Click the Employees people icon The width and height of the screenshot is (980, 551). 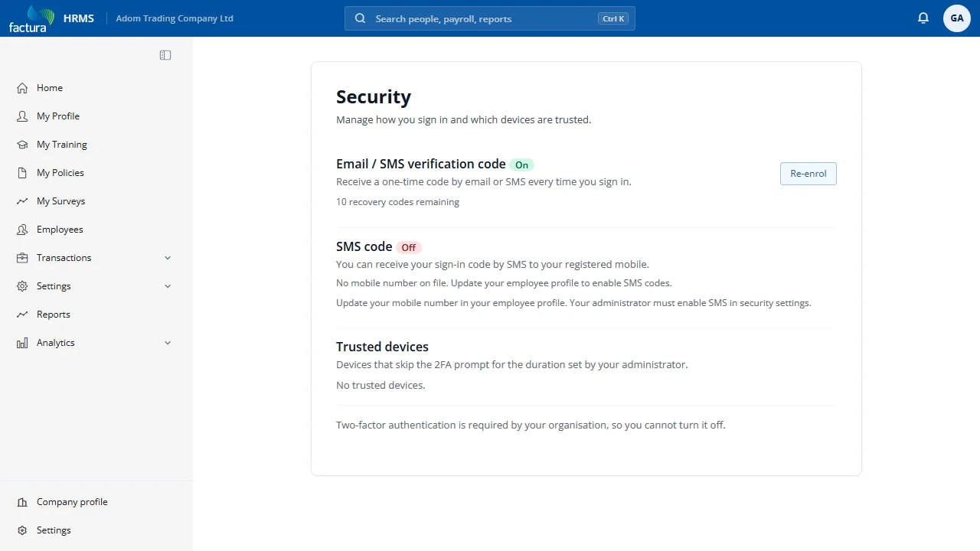tap(22, 230)
